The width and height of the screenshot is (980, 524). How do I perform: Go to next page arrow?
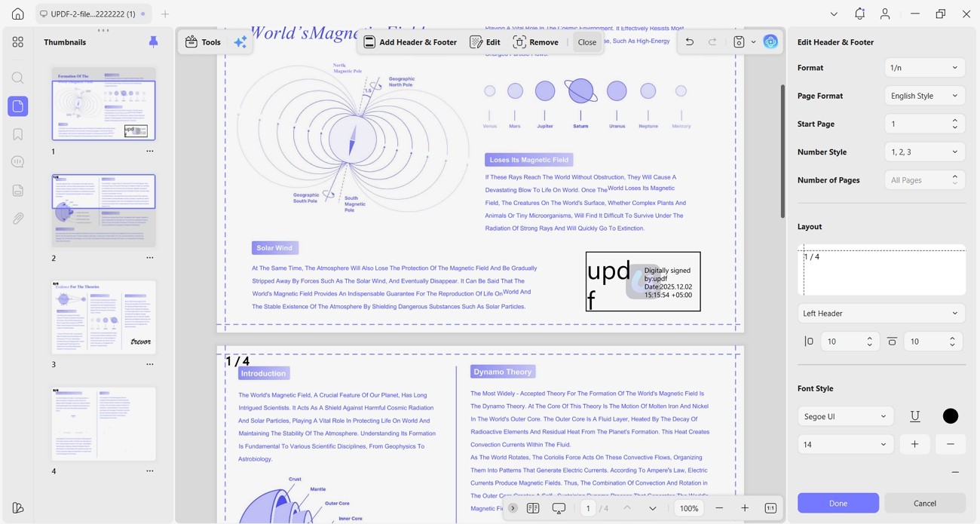(x=653, y=508)
